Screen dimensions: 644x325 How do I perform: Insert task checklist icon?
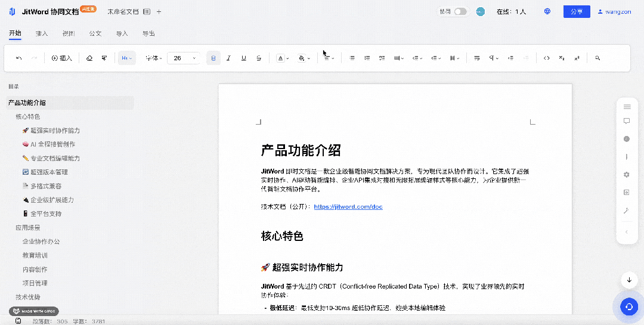tap(382, 58)
